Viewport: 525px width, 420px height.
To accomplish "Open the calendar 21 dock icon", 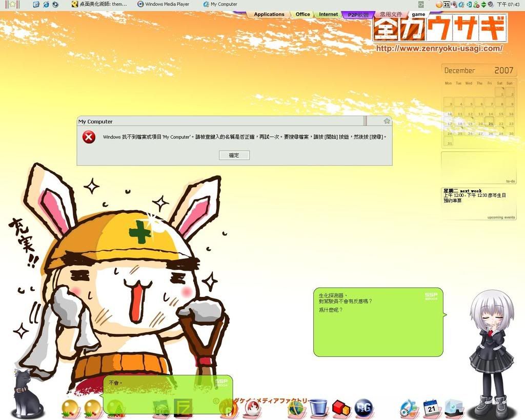I will tap(431, 408).
